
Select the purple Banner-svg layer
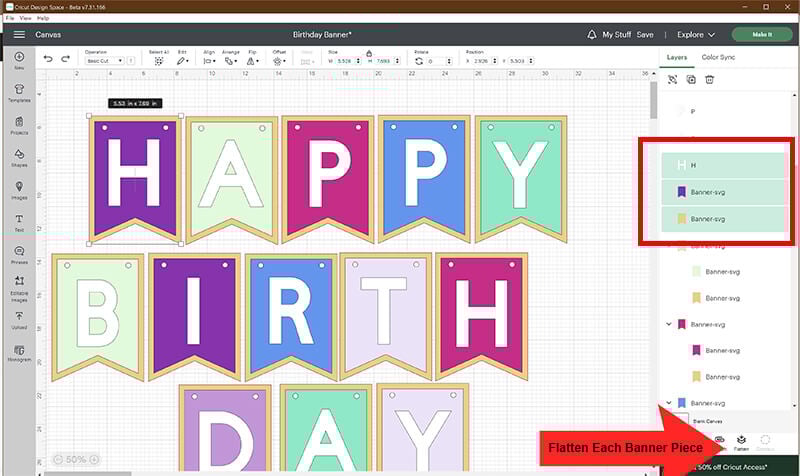pyautogui.click(x=722, y=192)
